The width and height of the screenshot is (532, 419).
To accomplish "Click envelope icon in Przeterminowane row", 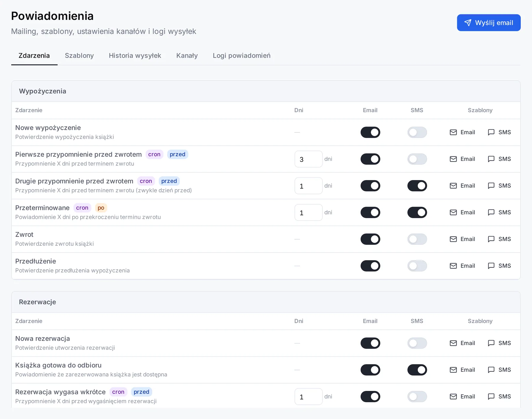I will pos(453,212).
